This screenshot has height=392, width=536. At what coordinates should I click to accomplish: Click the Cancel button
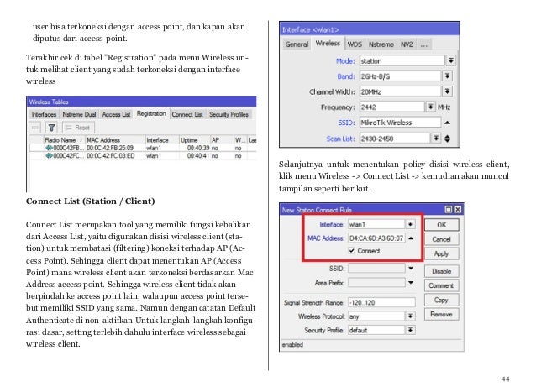(441, 239)
